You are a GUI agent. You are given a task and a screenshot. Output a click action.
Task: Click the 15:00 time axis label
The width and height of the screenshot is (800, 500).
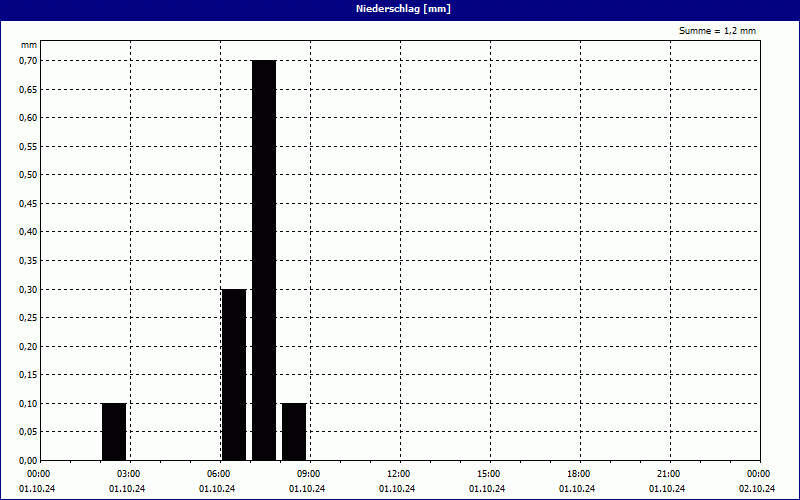pos(488,474)
